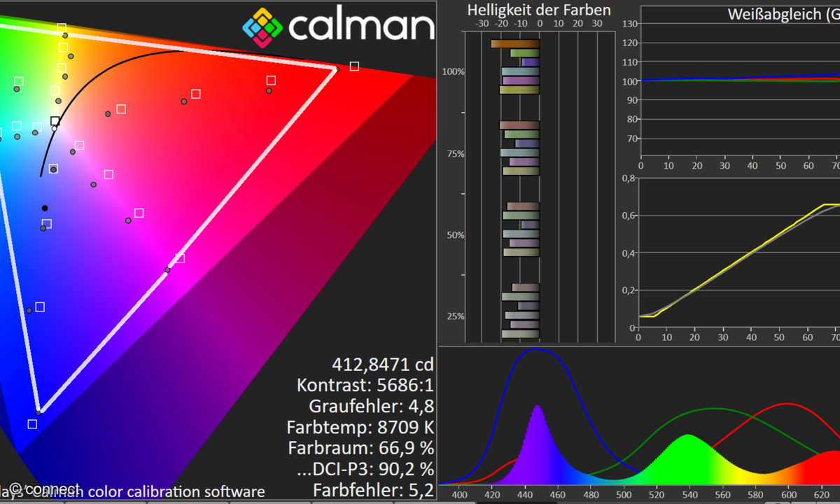Click the '540' wavelength axis label
Screen dimensions: 840x504
coord(689,494)
